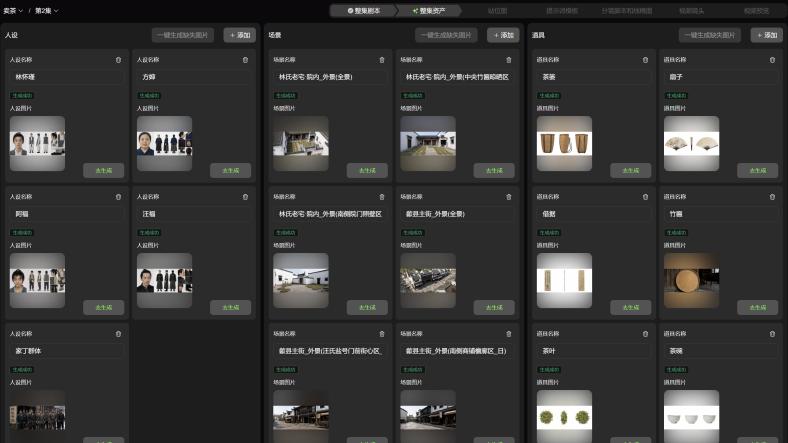Open the 扇子 folding fans thumbnail
Viewport: 788px width, 443px height.
(692, 144)
